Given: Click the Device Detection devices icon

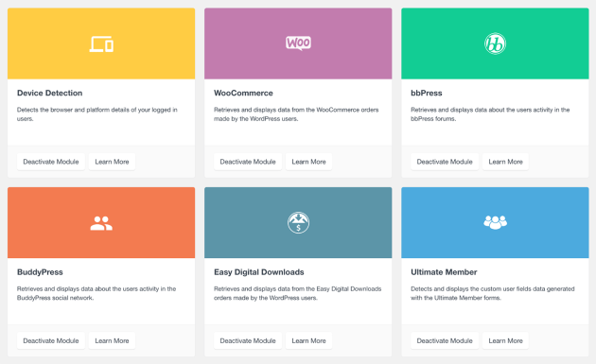Looking at the screenshot, I should [x=101, y=43].
